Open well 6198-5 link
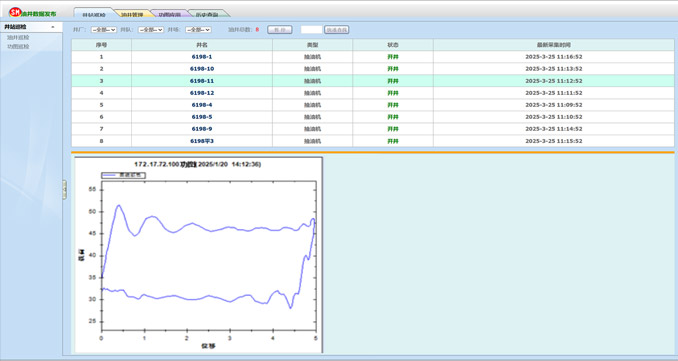This screenshot has height=361, width=678. pyautogui.click(x=202, y=117)
